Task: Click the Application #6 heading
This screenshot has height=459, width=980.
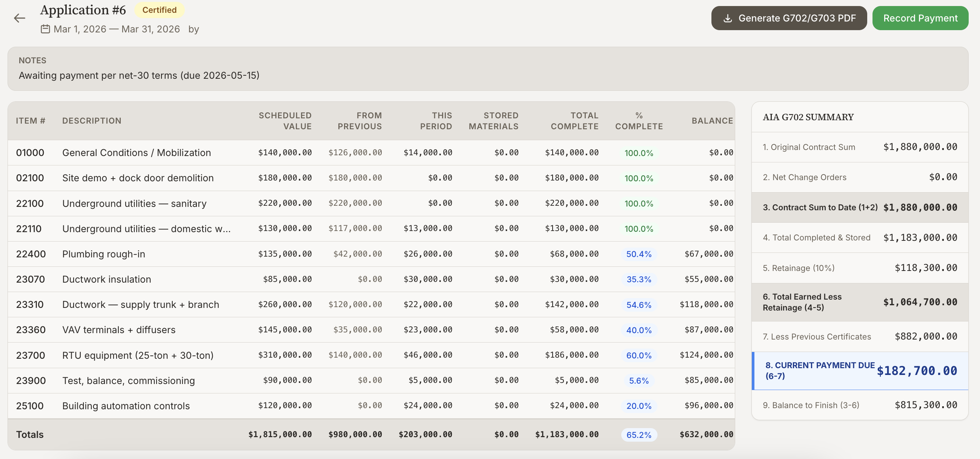Action: tap(83, 10)
